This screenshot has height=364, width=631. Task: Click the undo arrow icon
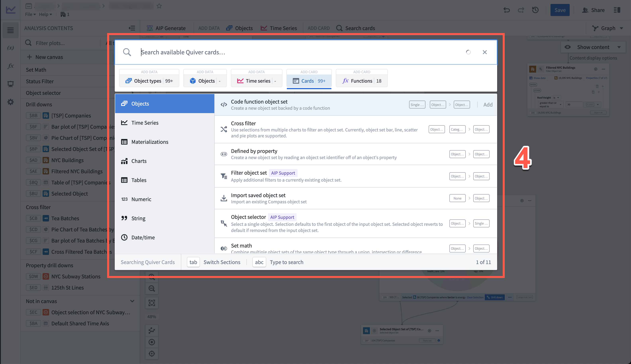tap(507, 10)
